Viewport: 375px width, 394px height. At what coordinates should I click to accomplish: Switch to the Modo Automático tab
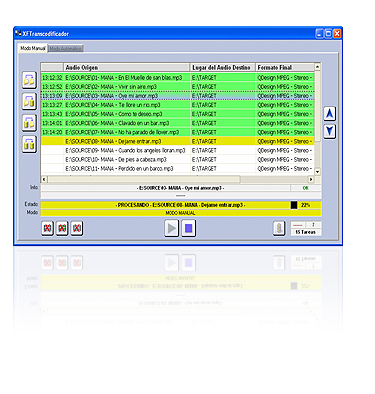[65, 49]
